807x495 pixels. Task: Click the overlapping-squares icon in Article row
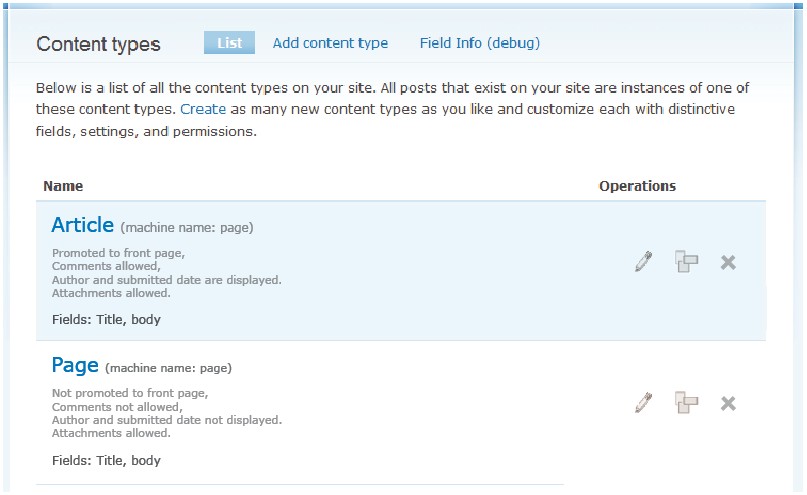pos(686,262)
